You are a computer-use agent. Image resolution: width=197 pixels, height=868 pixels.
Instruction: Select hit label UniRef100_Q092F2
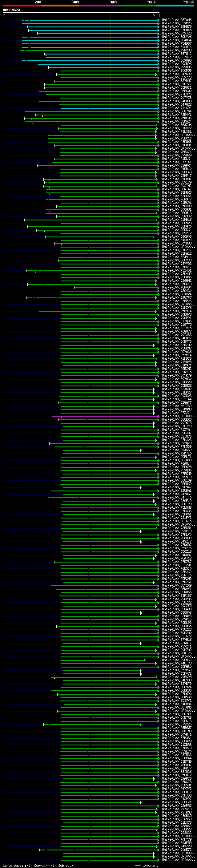tap(177, 233)
